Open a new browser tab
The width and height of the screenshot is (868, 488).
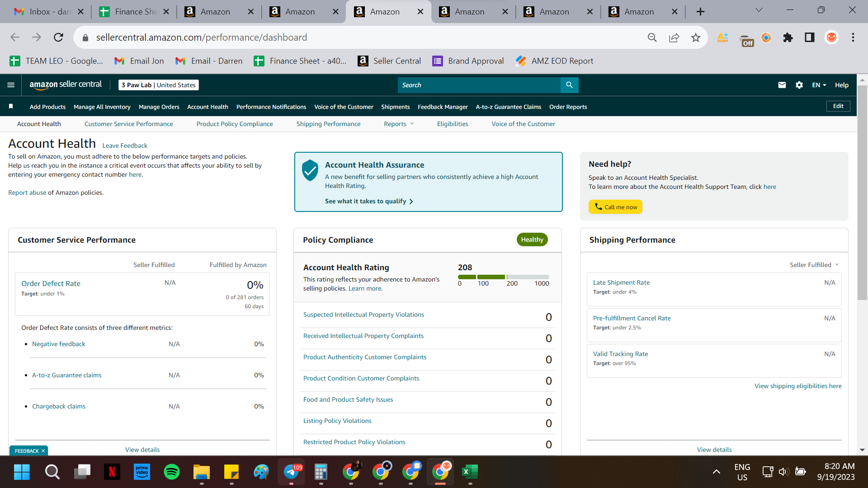click(700, 12)
